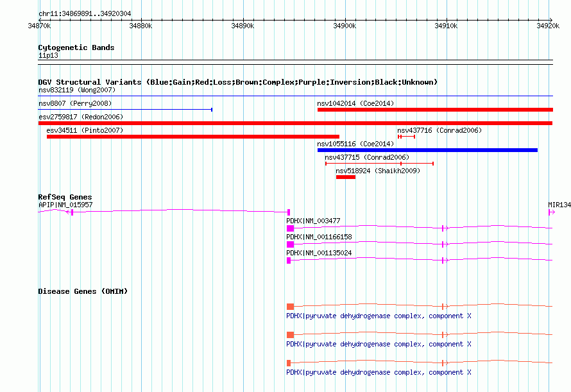Open the MIR134 gene label

pyautogui.click(x=559, y=205)
